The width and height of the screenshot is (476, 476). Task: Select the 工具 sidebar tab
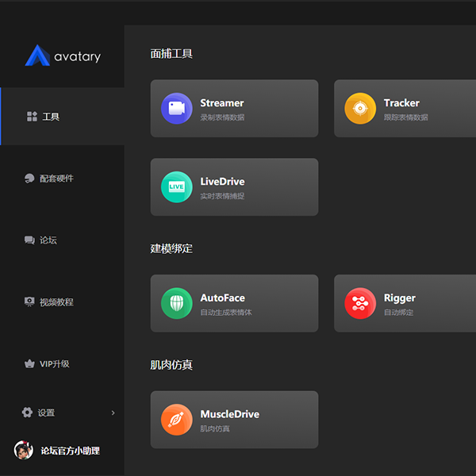pos(51,117)
